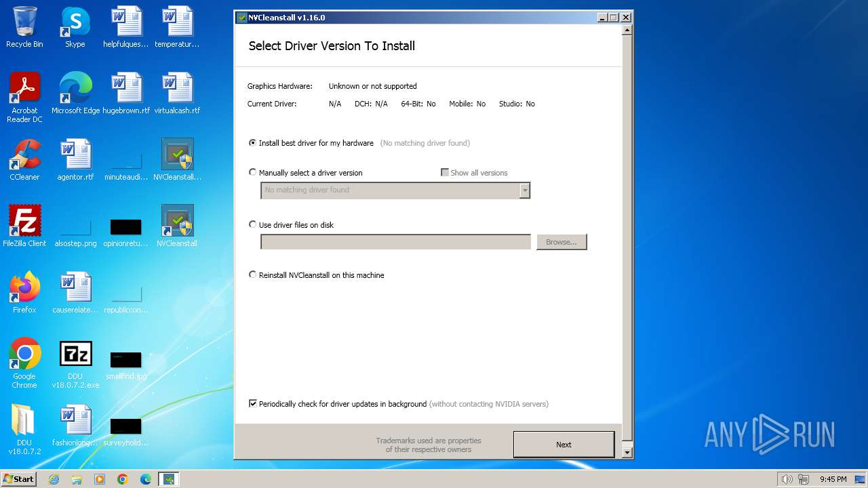The width and height of the screenshot is (868, 488).
Task: Click the driver files path field
Action: coord(395,242)
